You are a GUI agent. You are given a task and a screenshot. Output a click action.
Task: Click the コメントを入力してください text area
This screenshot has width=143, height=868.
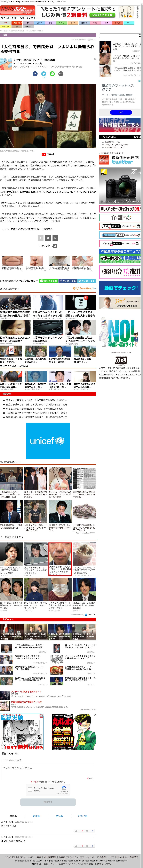coord(48,772)
